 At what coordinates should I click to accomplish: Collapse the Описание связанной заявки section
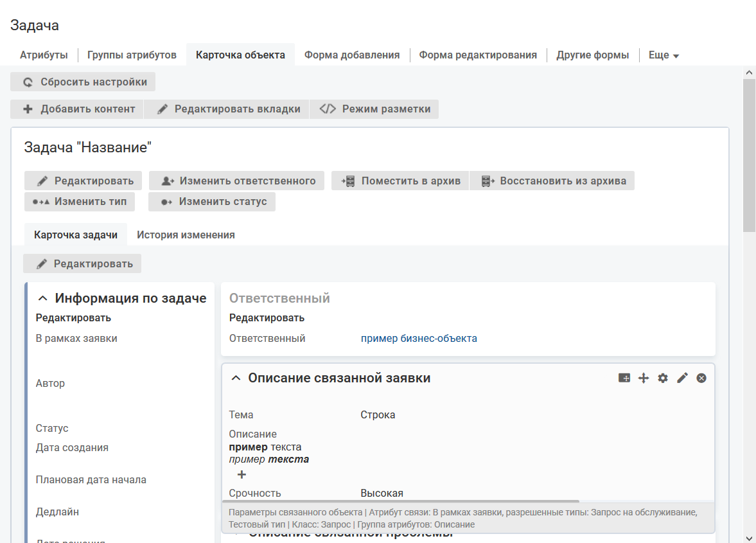click(x=236, y=378)
